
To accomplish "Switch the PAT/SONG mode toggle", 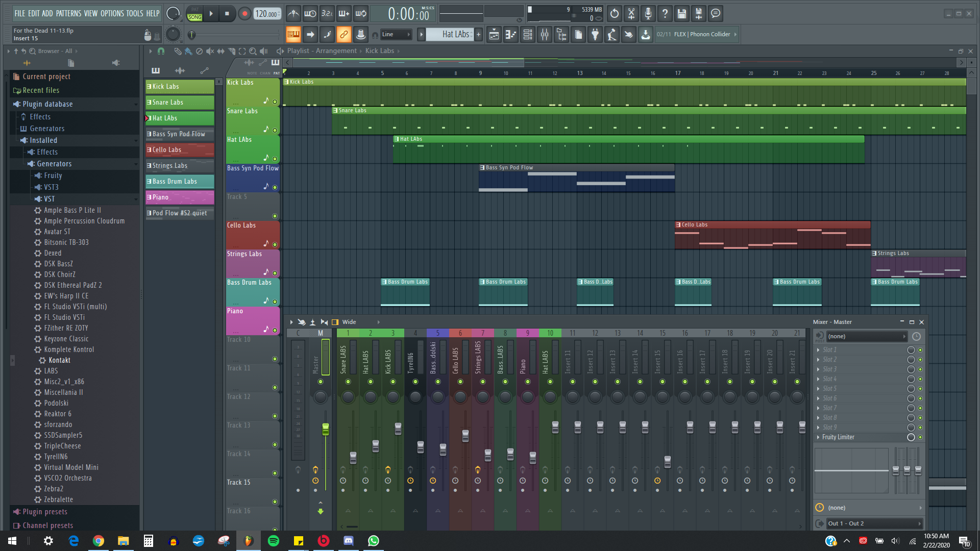I will (x=195, y=14).
